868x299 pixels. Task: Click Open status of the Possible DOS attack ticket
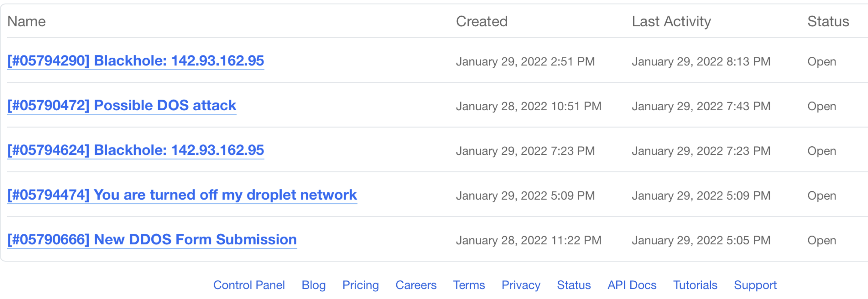(x=822, y=106)
